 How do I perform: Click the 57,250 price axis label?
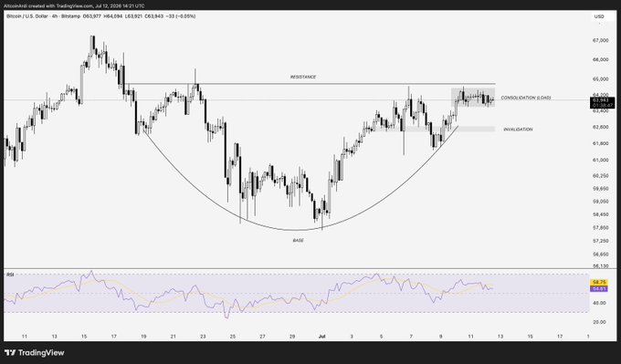(601, 241)
